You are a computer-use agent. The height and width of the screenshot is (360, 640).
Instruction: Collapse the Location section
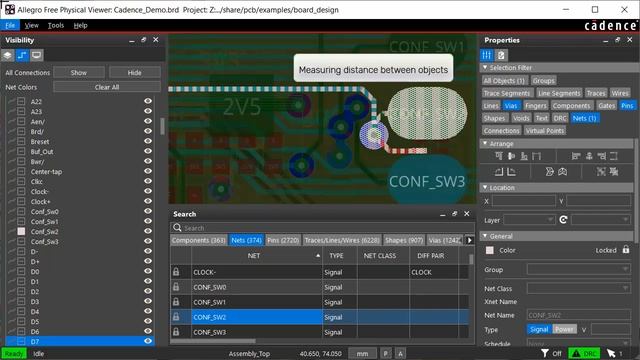point(485,187)
